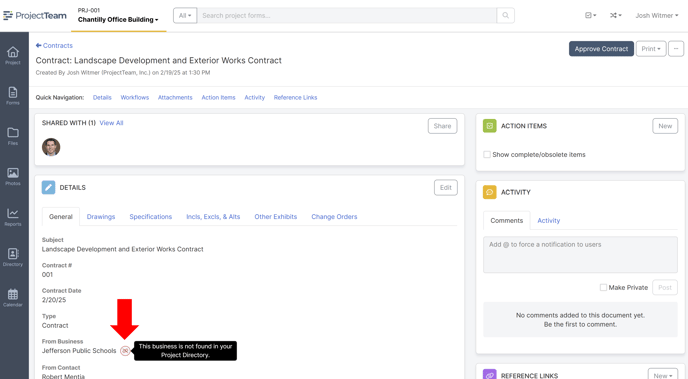Check the Make Private checkbox

tap(603, 287)
